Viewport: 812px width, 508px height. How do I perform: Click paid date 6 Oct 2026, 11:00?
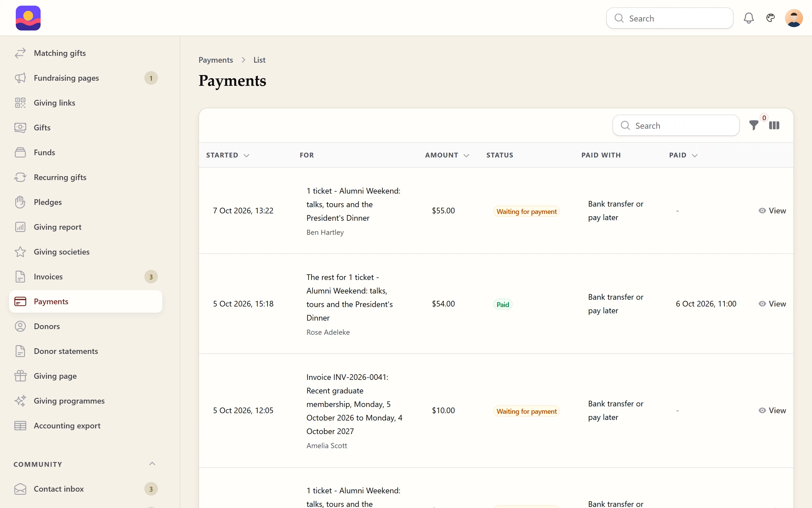tap(706, 304)
